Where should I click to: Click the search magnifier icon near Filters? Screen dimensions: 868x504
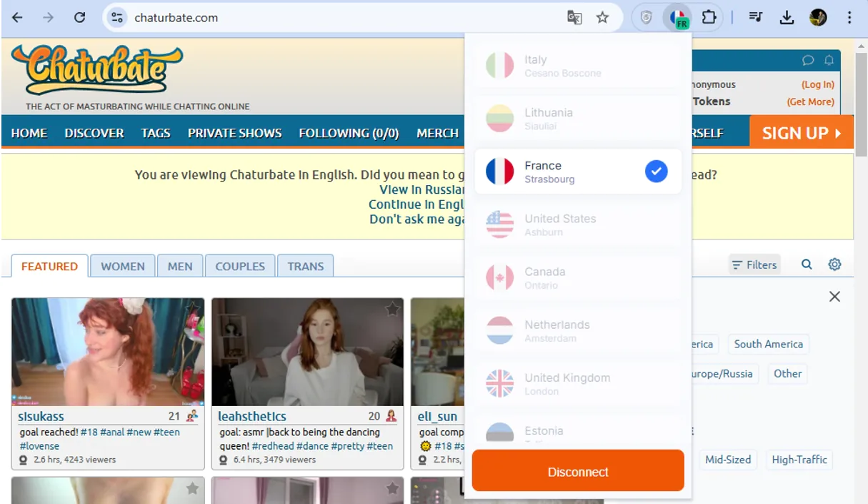807,265
